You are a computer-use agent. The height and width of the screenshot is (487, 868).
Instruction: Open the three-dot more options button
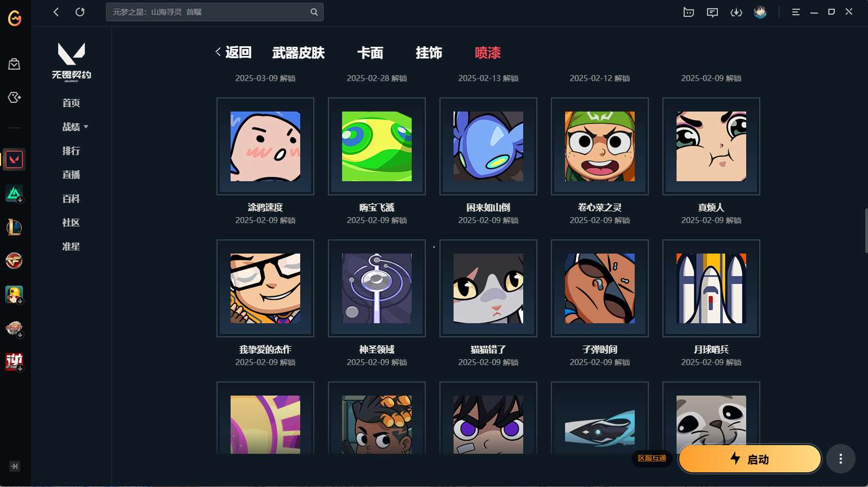pyautogui.click(x=841, y=459)
